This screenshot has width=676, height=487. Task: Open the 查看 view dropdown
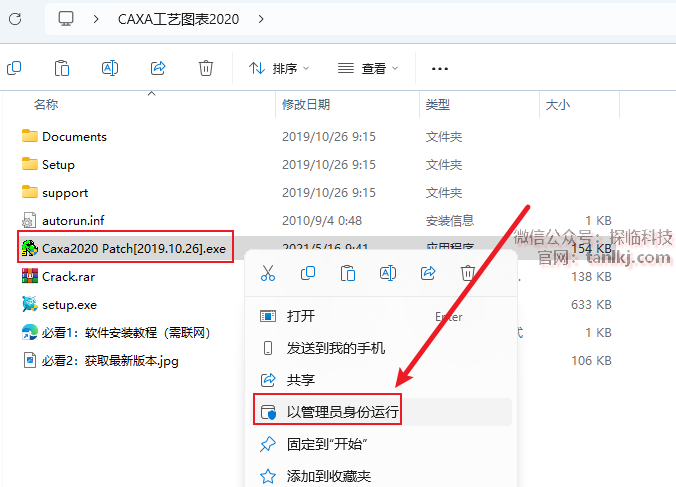coord(368,68)
